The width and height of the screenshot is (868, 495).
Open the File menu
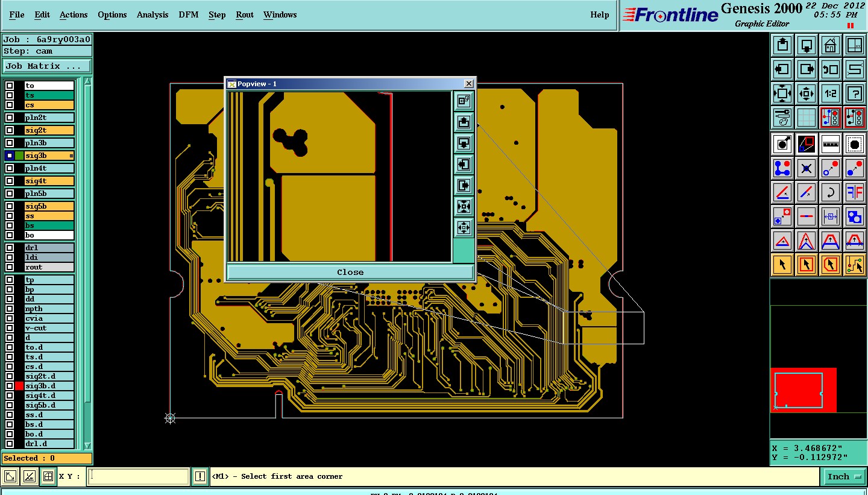click(x=17, y=14)
